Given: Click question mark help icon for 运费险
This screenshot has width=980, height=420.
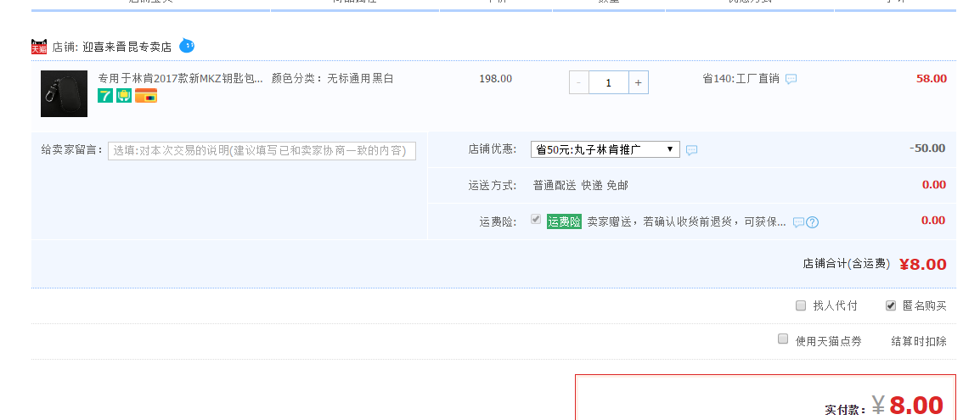Looking at the screenshot, I should click(813, 222).
